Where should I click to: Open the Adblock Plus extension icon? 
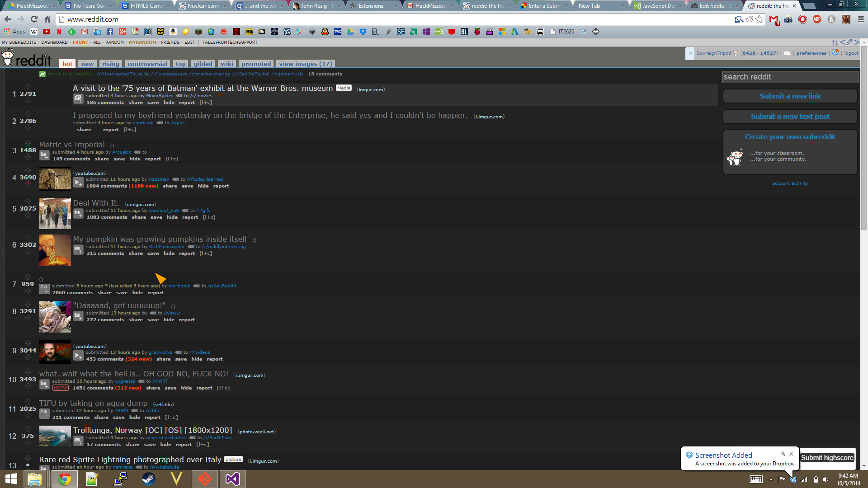(x=816, y=19)
